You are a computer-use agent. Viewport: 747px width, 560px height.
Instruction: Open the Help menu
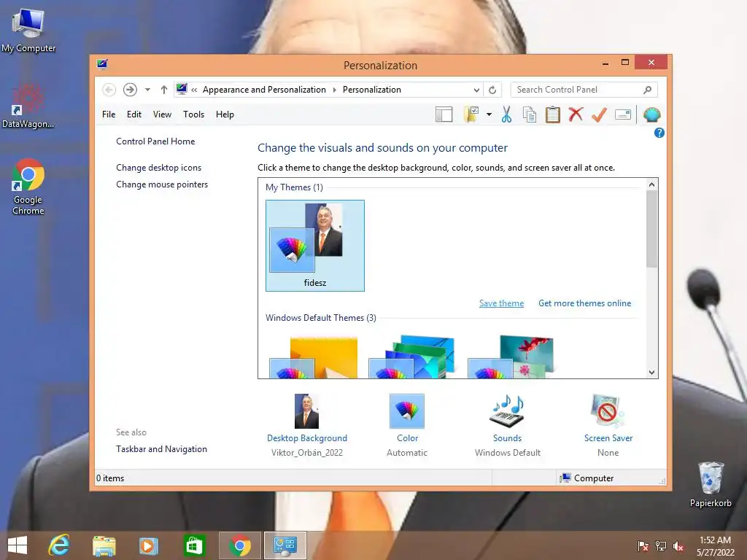click(x=225, y=114)
